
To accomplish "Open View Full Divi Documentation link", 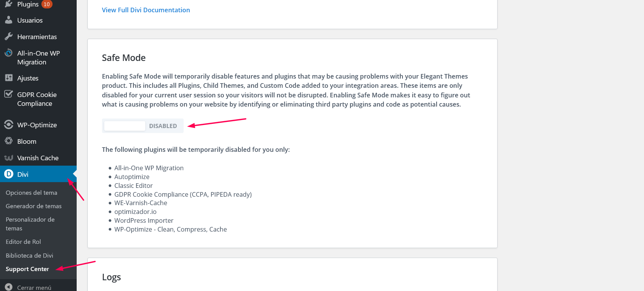I will click(146, 10).
